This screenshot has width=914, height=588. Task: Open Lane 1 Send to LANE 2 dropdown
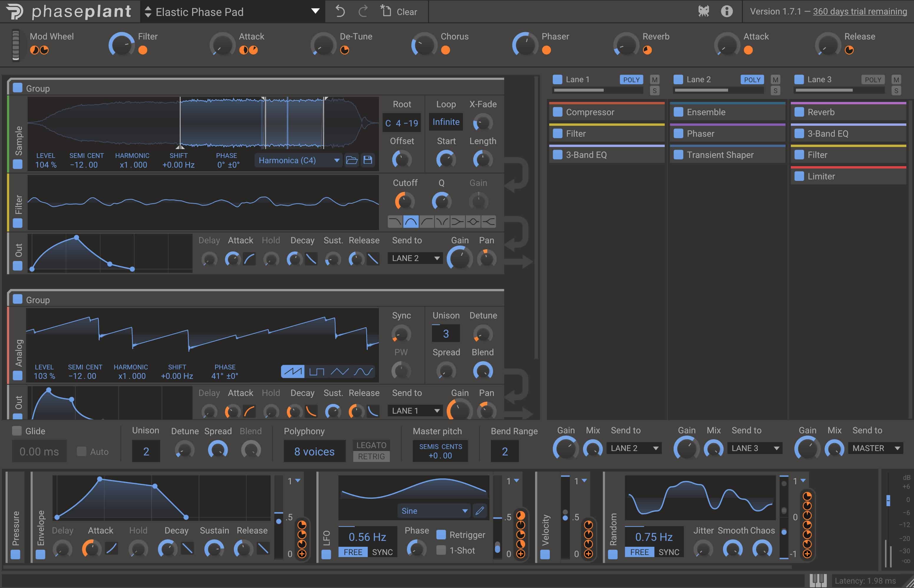(x=634, y=448)
